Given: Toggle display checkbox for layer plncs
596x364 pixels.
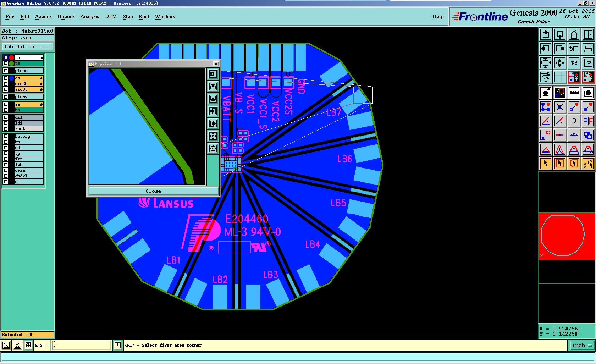Looking at the screenshot, I should (x=5, y=71).
